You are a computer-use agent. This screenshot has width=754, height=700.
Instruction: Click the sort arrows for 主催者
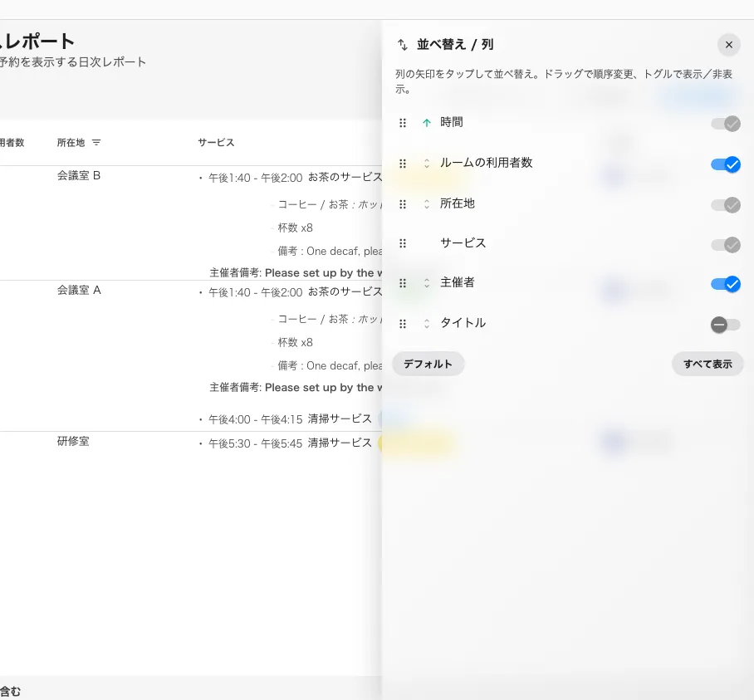427,283
